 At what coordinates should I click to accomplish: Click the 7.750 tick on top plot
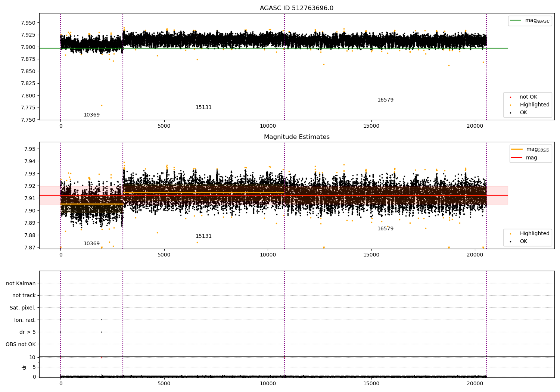28,120
